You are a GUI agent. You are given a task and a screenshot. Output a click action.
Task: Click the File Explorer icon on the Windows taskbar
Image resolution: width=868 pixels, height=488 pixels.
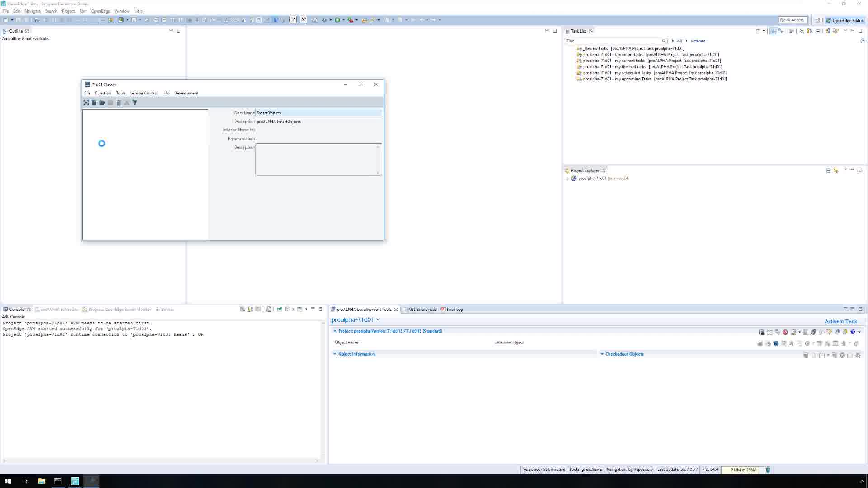(x=41, y=481)
